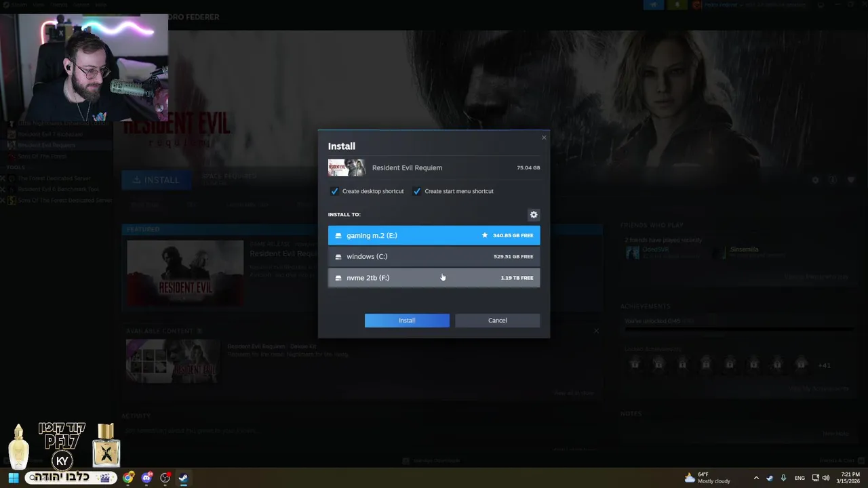Select Sons Of The Forest Dedicated Server entry
Viewport: 868px width, 488px height.
point(64,201)
